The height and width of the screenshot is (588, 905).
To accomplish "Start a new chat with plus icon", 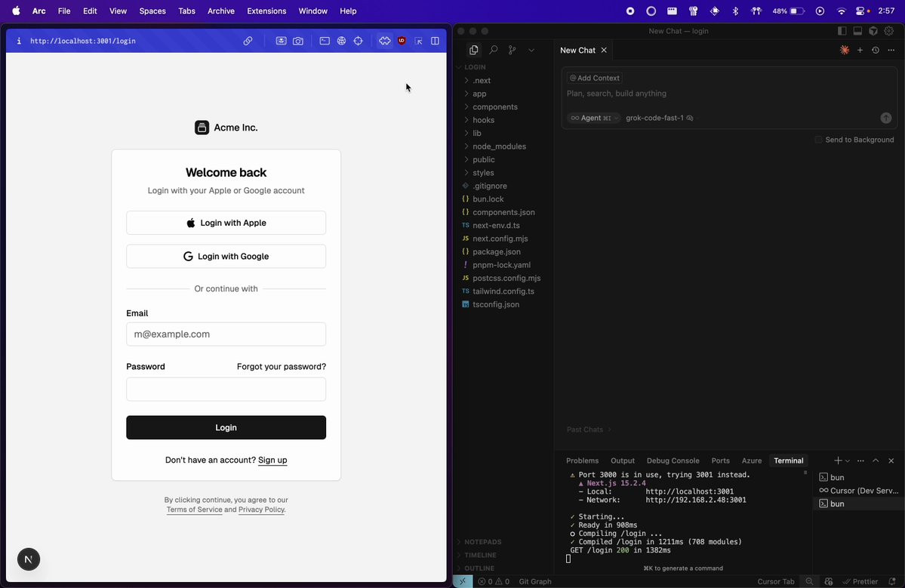I will 860,51.
